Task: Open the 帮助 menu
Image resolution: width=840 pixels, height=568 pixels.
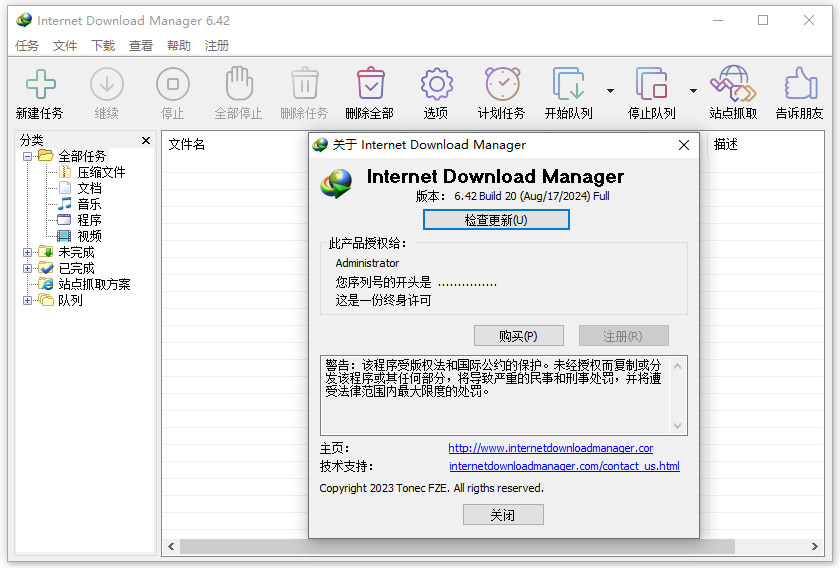Action: pyautogui.click(x=179, y=46)
